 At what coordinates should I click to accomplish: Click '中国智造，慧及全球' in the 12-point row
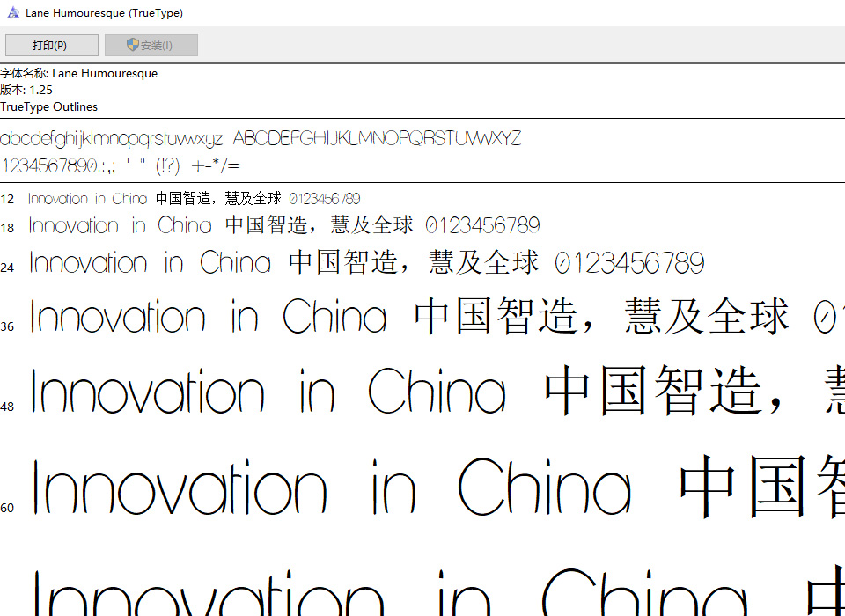pyautogui.click(x=219, y=198)
